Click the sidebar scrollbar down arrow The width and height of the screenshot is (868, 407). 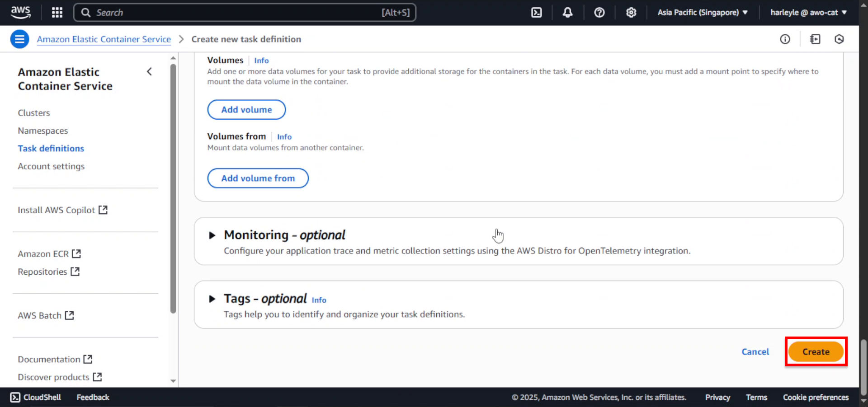173,381
